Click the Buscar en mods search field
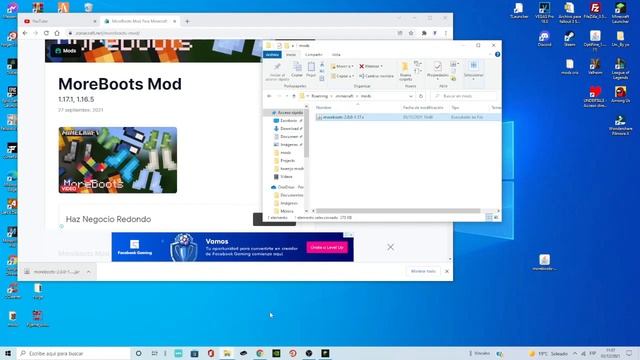Viewport: 640px width, 360px height. click(464, 96)
